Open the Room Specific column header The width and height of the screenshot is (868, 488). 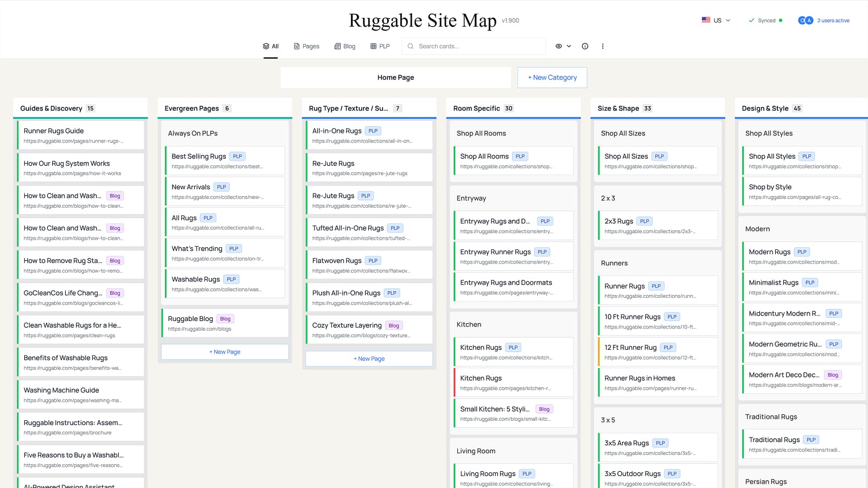pos(513,108)
